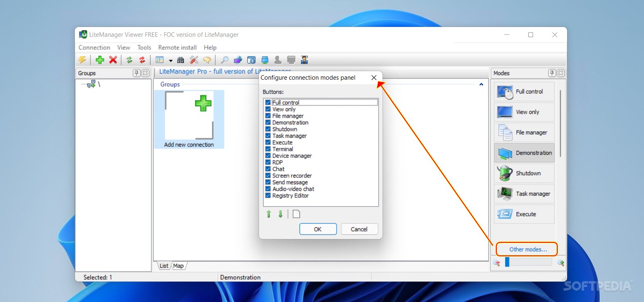Open the Remote install menu
644x302 pixels.
click(x=178, y=47)
